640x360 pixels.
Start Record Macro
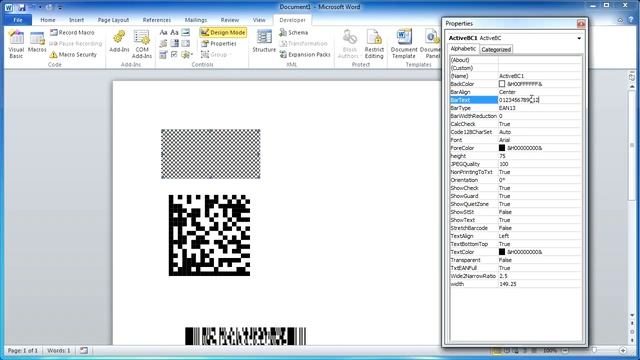(x=72, y=32)
